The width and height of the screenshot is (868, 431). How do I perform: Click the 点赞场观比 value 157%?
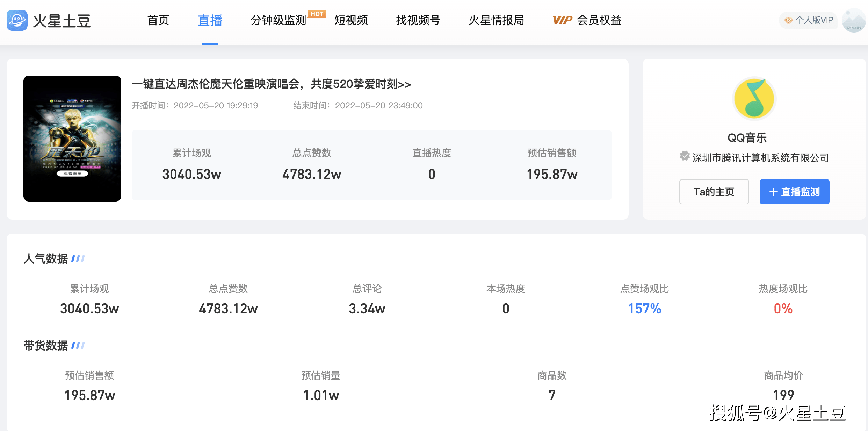pyautogui.click(x=644, y=309)
